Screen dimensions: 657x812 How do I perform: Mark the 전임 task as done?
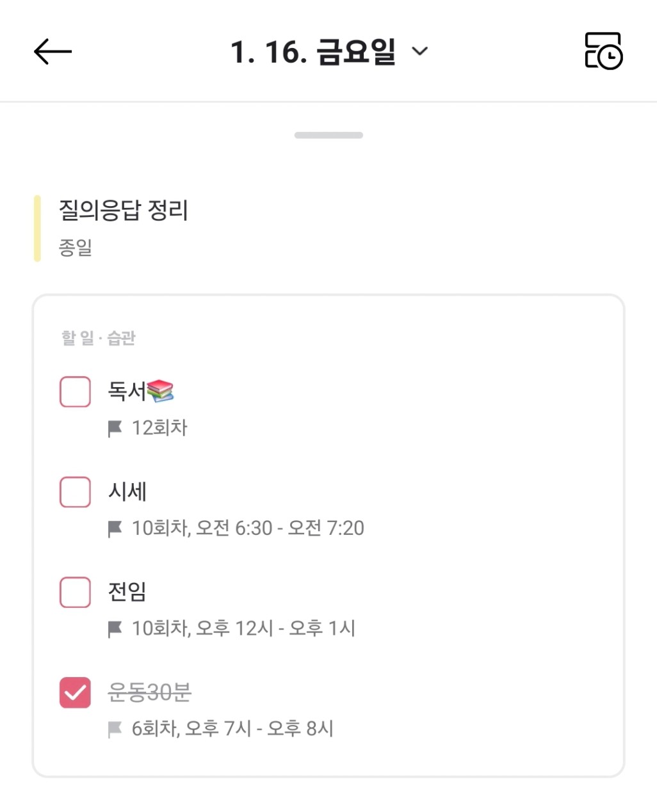point(75,592)
